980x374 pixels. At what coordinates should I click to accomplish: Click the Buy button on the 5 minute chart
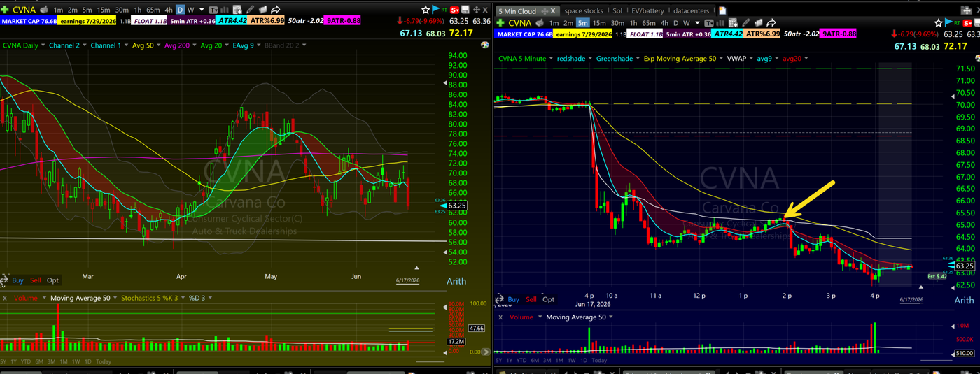(x=513, y=299)
